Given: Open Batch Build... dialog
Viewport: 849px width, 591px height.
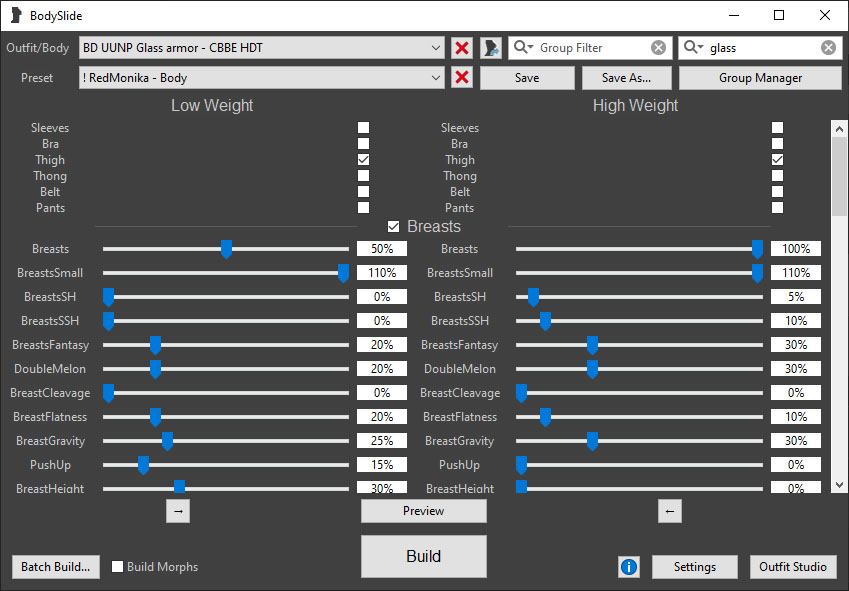Looking at the screenshot, I should pos(56,567).
